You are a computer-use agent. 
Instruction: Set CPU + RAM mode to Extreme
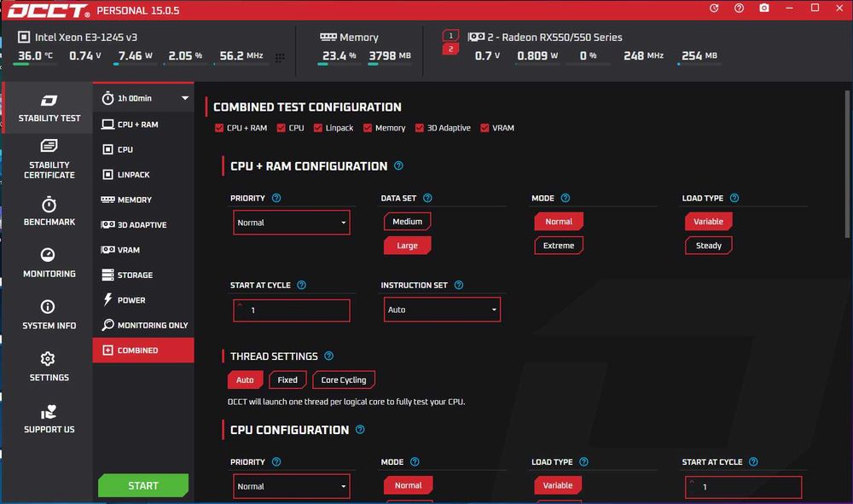(559, 246)
